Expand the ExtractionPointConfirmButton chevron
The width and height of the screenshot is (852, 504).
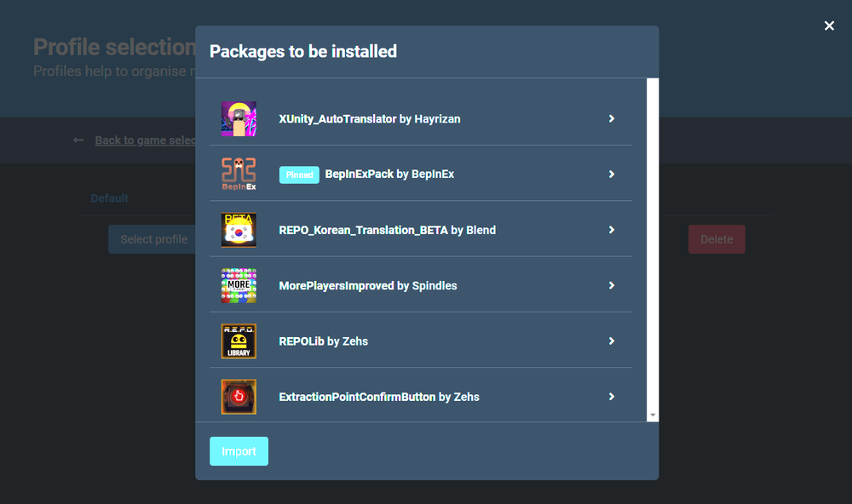point(612,397)
